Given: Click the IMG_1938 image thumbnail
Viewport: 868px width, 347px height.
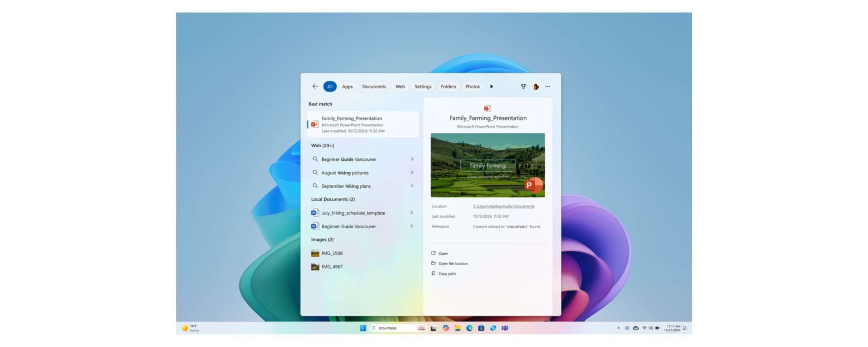Looking at the screenshot, I should click(x=315, y=253).
